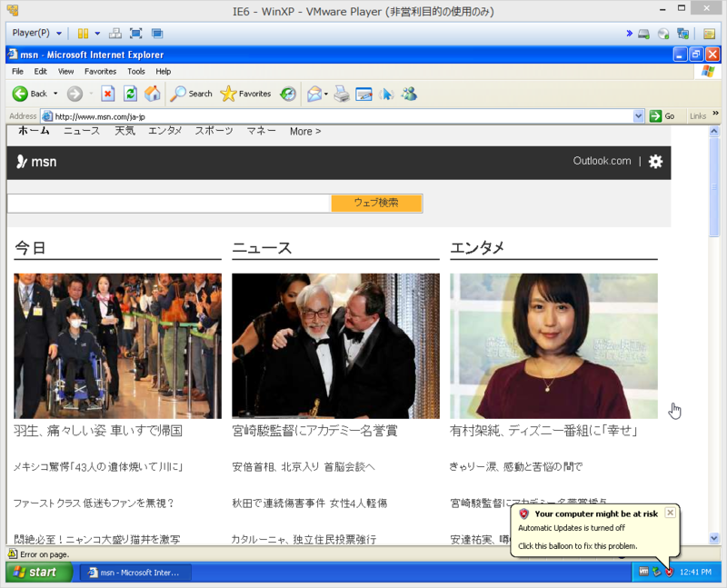
Task: Open the Tools menu
Action: point(135,71)
